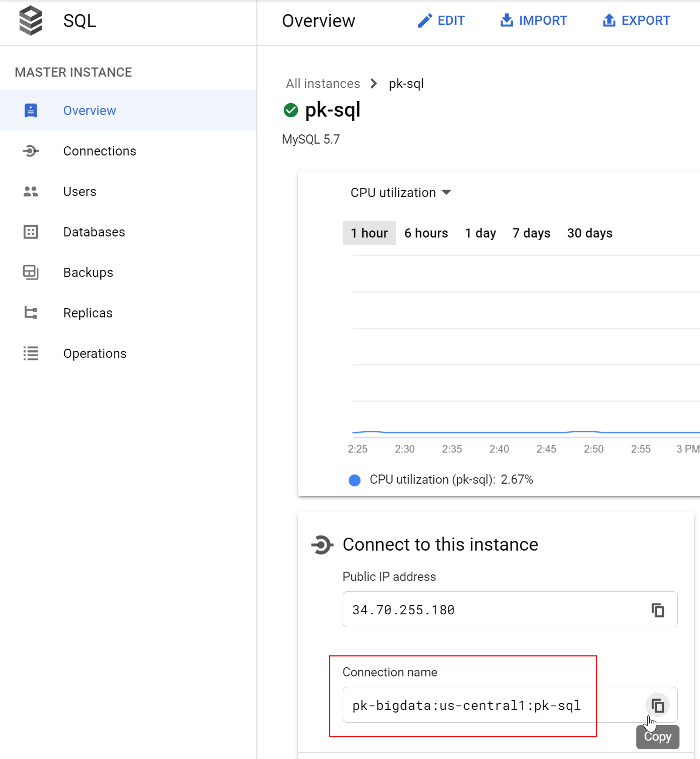Click the 2:45 time axis label

pos(546,449)
